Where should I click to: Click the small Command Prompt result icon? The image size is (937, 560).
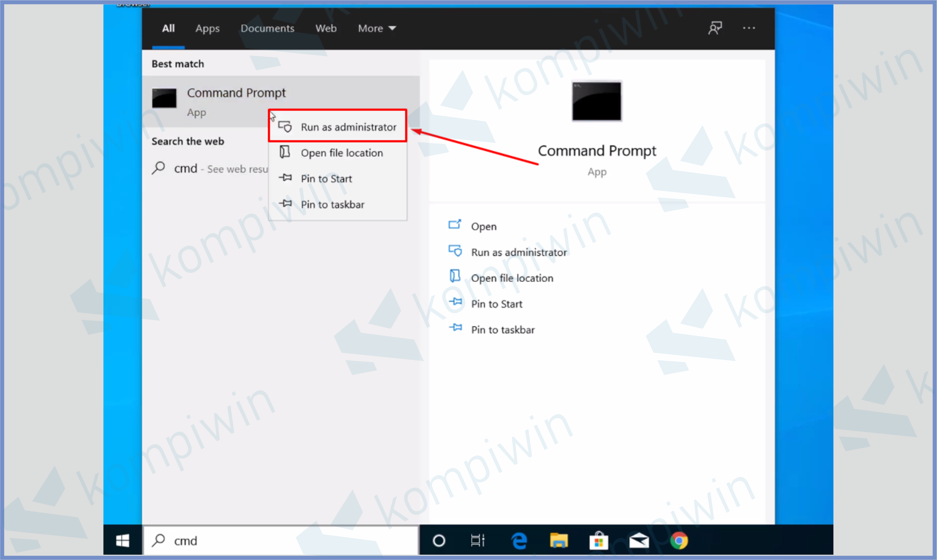click(164, 98)
